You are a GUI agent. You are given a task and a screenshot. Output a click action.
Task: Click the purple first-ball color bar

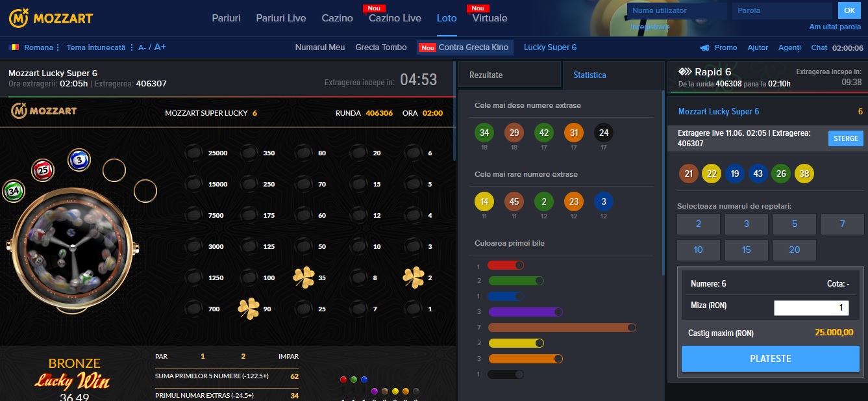point(525,312)
